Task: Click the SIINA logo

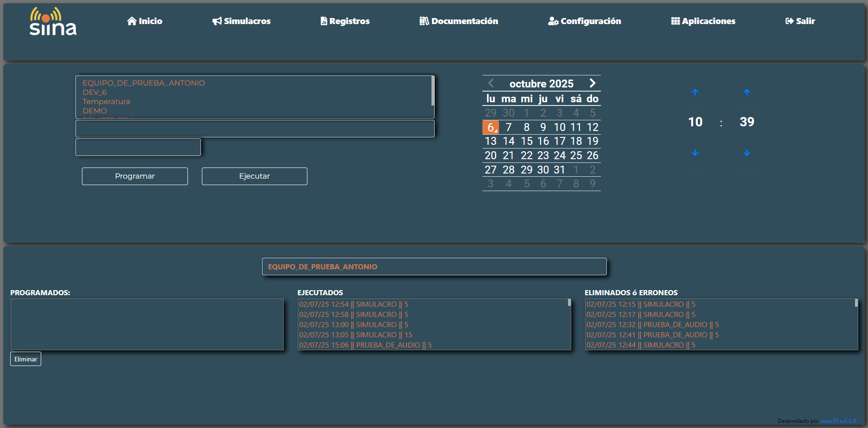Action: coord(53,22)
